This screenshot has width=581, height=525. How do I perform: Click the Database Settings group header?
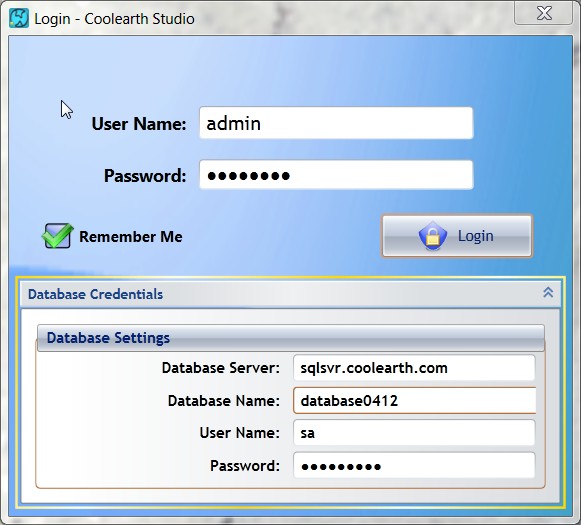point(291,338)
